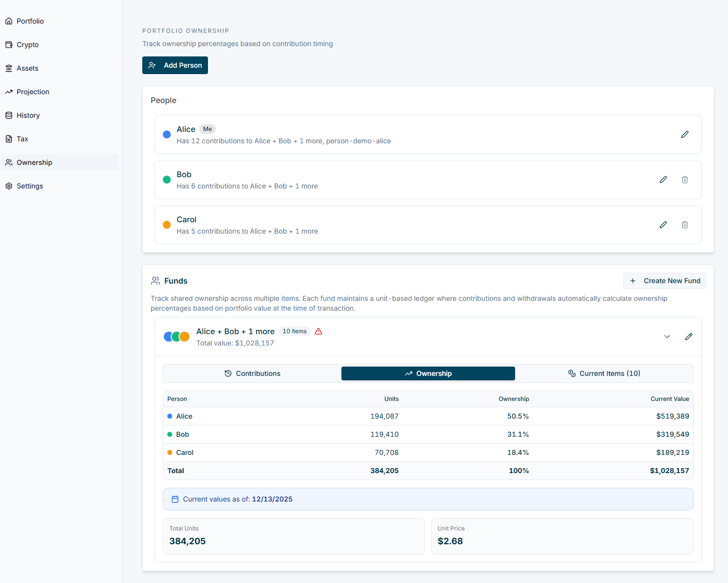728x583 pixels.
Task: Select the Ownership sidebar icon
Action: tap(8, 162)
